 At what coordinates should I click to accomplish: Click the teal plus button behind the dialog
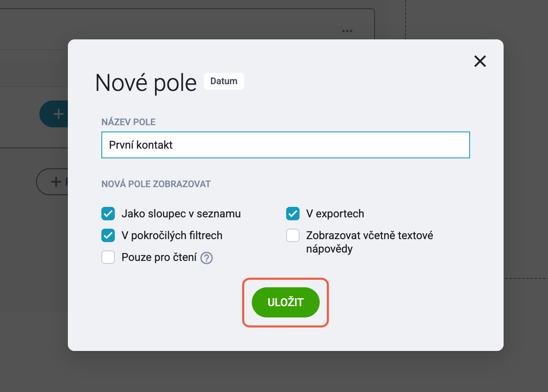tap(54, 114)
